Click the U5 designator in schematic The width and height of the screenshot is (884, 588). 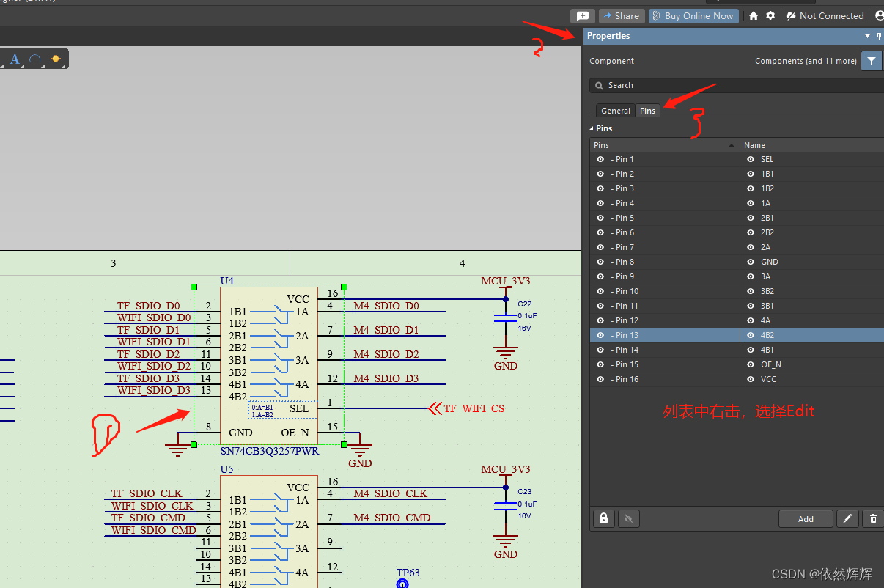click(227, 469)
